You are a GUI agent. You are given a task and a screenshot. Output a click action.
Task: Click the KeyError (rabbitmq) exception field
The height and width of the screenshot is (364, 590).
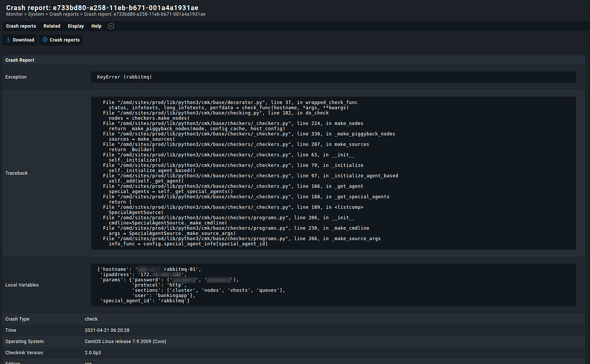[333, 77]
